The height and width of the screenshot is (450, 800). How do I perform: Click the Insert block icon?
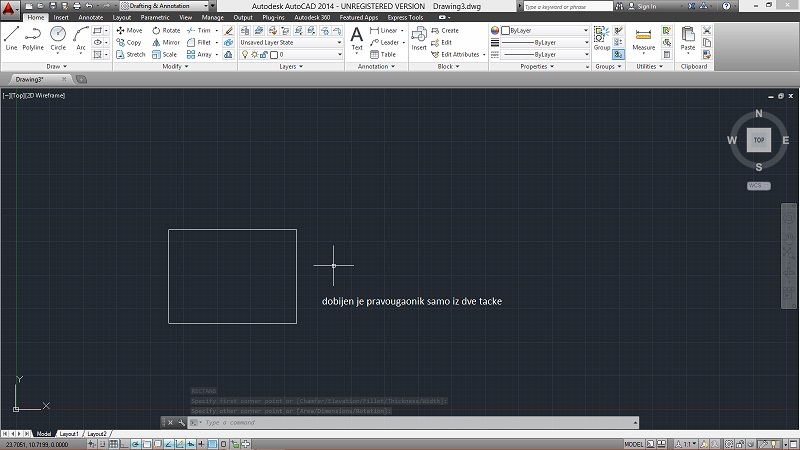pos(419,38)
